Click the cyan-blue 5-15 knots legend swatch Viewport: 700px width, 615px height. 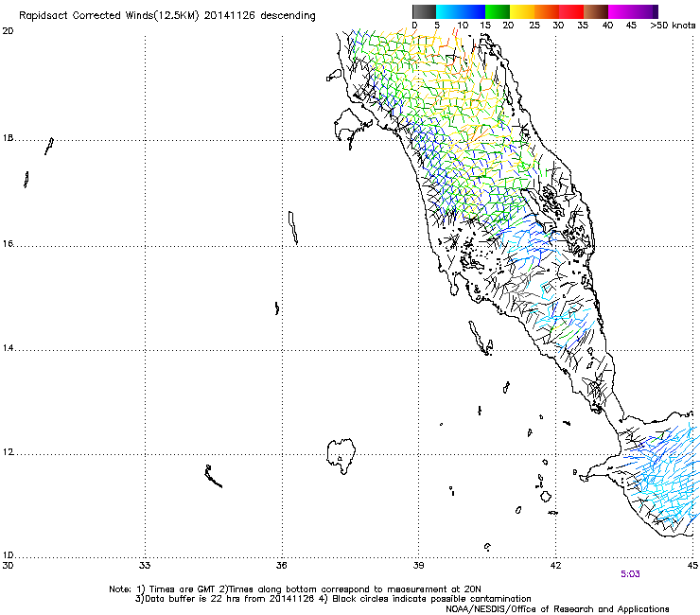tap(461, 11)
